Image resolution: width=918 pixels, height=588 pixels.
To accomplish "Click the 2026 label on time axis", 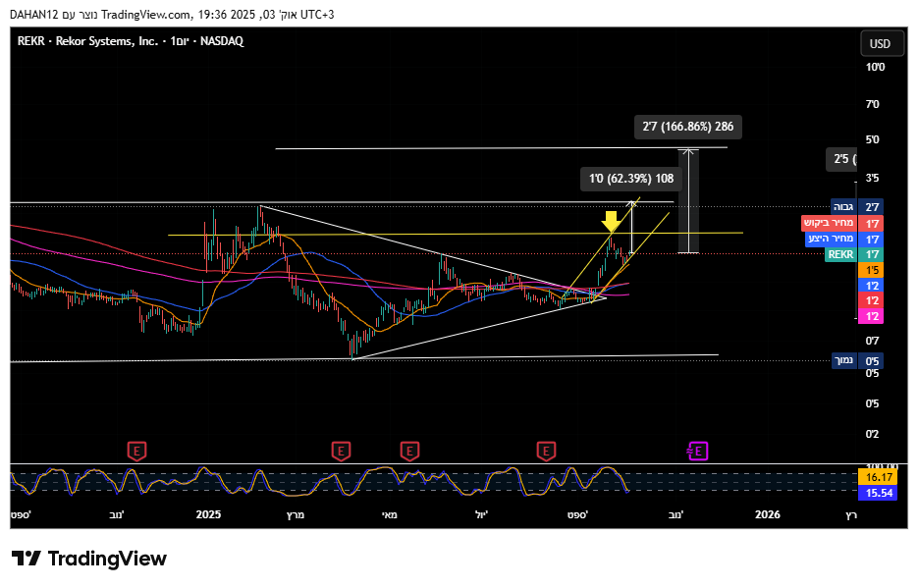I will (768, 514).
